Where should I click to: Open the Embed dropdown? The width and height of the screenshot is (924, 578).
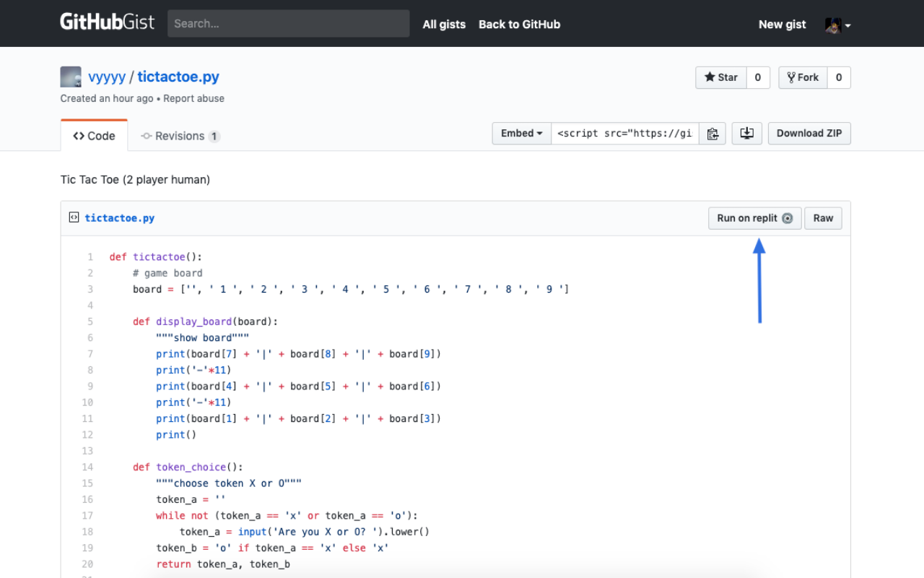(x=520, y=133)
